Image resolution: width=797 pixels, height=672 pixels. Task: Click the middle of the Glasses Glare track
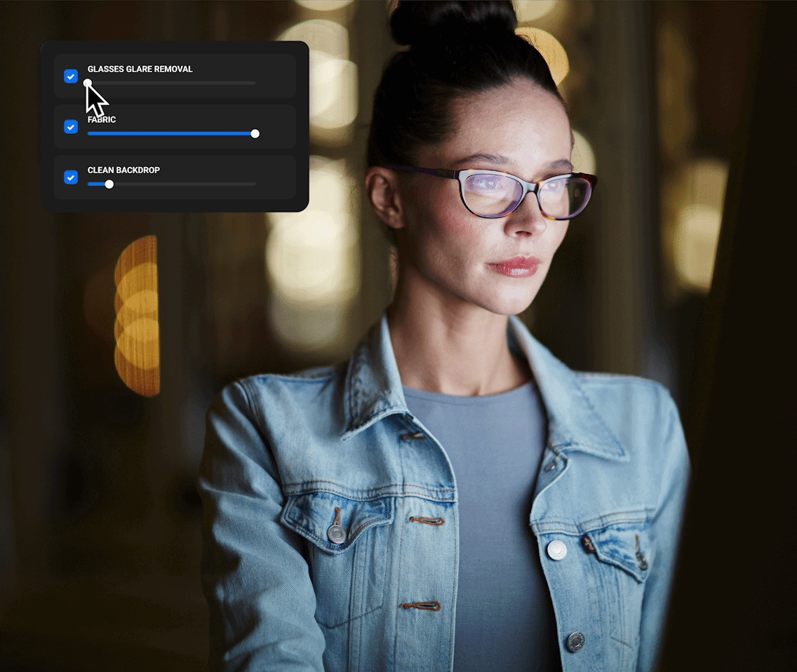click(x=171, y=83)
